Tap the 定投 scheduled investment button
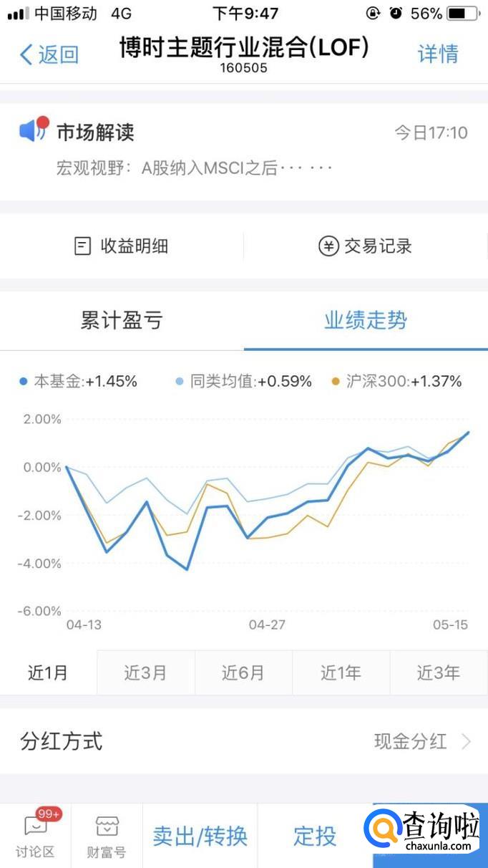This screenshot has width=488, height=868. point(315,835)
